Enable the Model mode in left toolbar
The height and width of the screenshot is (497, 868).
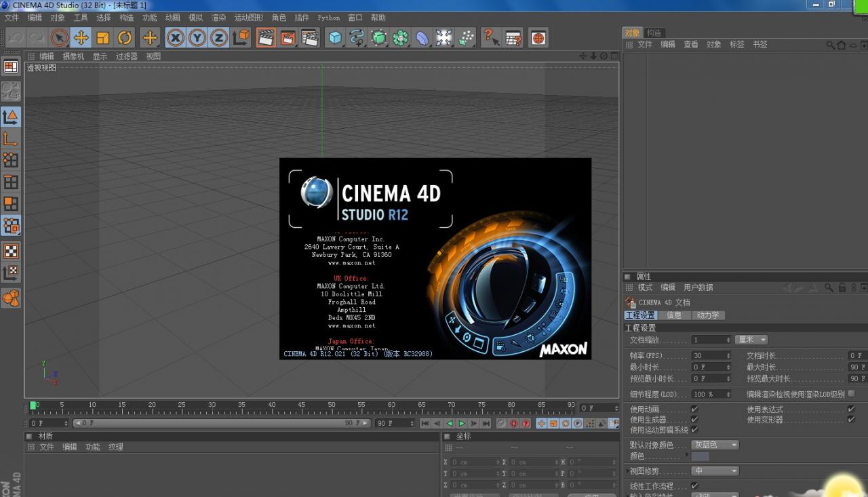tap(11, 117)
